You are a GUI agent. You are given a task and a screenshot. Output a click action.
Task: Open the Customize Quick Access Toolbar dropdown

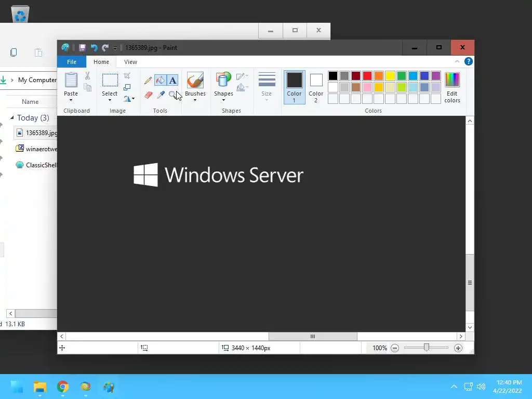click(x=115, y=48)
